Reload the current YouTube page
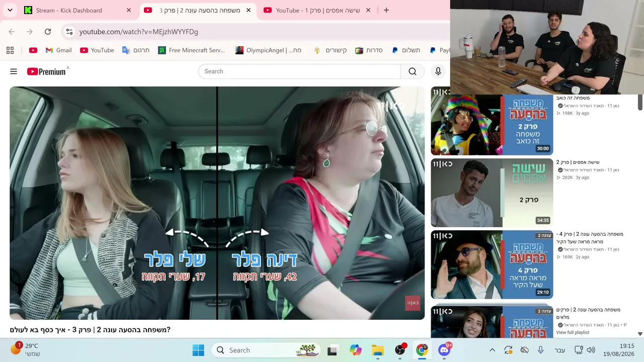The height and width of the screenshot is (362, 644). tap(48, 32)
